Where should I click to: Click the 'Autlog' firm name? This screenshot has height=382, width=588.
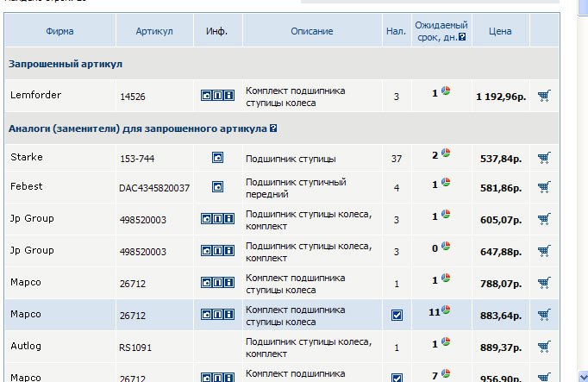click(x=26, y=346)
